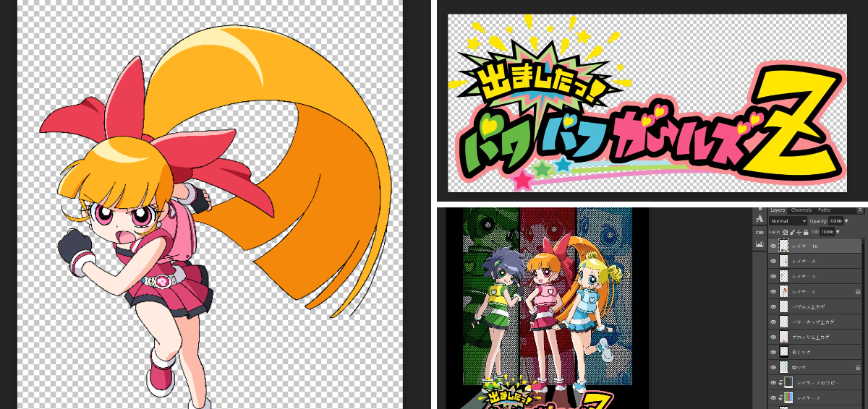This screenshot has height=409, width=868.
Task: Select レイヤー 7 のコピー thumbnail
Action: tap(788, 383)
